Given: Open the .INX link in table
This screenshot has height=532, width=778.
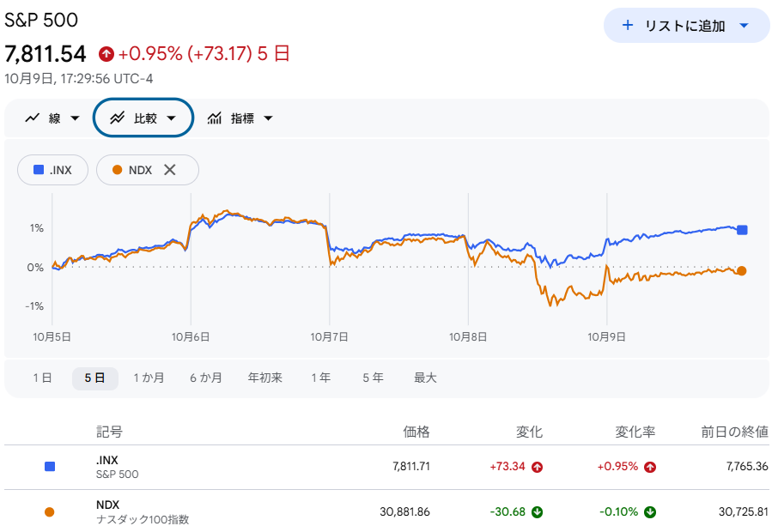Looking at the screenshot, I should [x=107, y=460].
